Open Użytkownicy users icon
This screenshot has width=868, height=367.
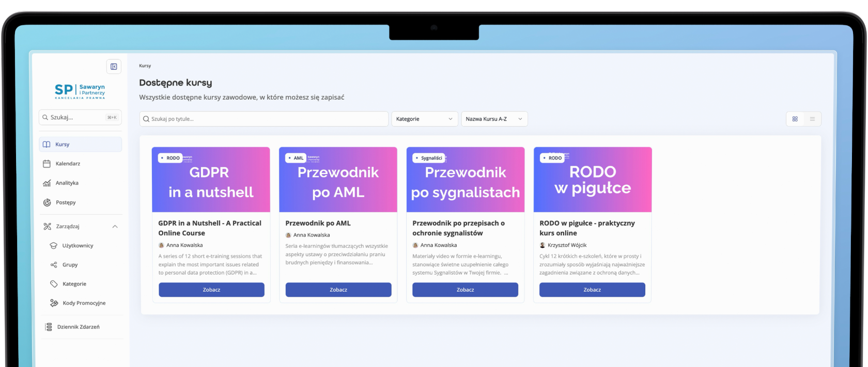tap(54, 246)
